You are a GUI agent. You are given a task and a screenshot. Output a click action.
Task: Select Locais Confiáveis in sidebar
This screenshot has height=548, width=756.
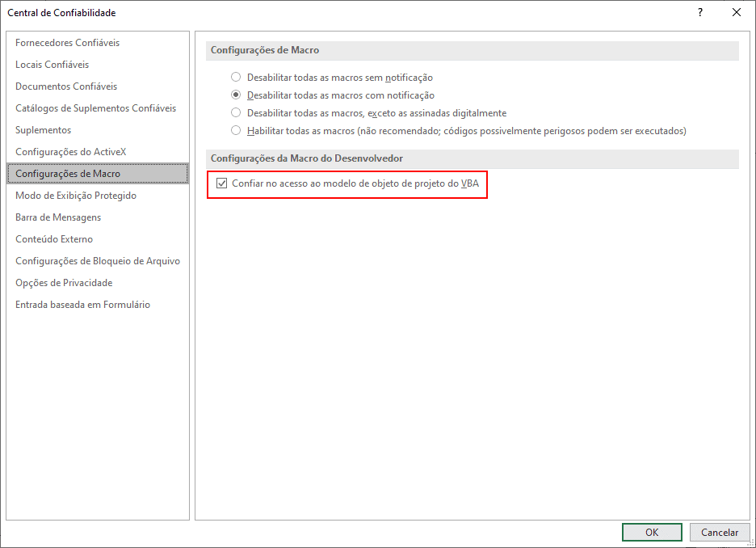(x=52, y=65)
